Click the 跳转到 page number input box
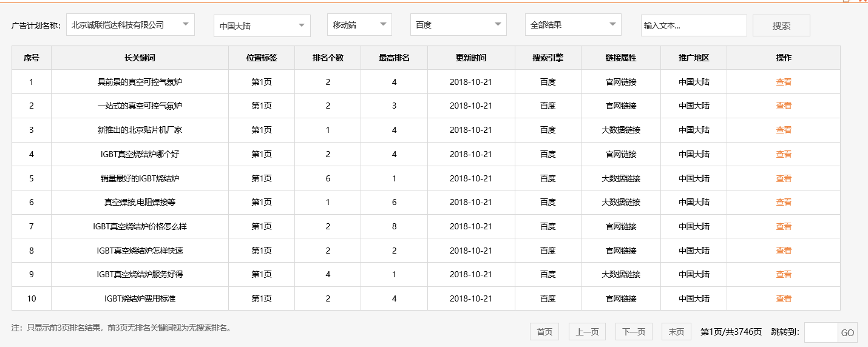Viewport: 868px width, 347px height. [x=821, y=332]
